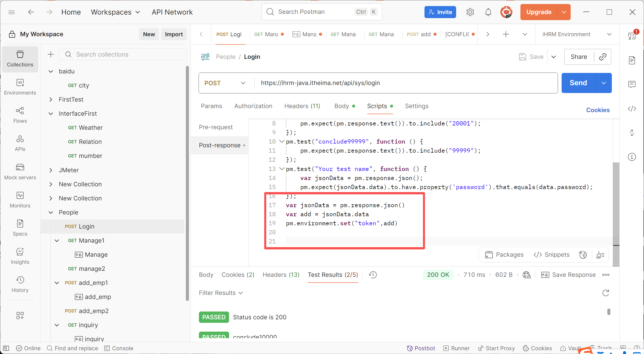Open the Cookies link under Send
Screen dimensions: 644x354
598,110
